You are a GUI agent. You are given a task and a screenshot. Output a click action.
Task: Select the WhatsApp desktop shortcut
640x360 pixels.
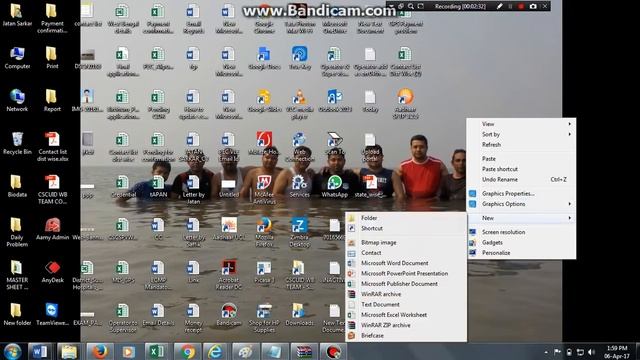334,186
